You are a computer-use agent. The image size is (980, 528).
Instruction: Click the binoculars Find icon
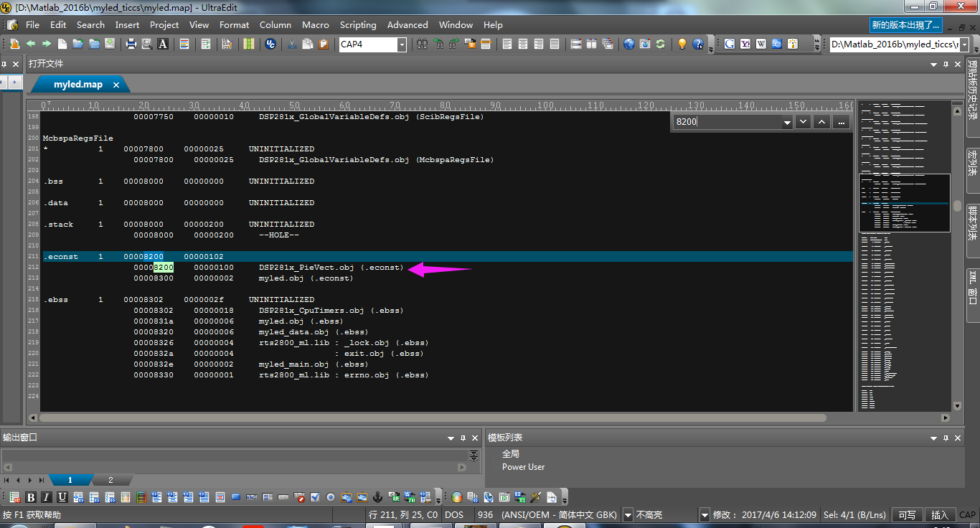click(422, 44)
